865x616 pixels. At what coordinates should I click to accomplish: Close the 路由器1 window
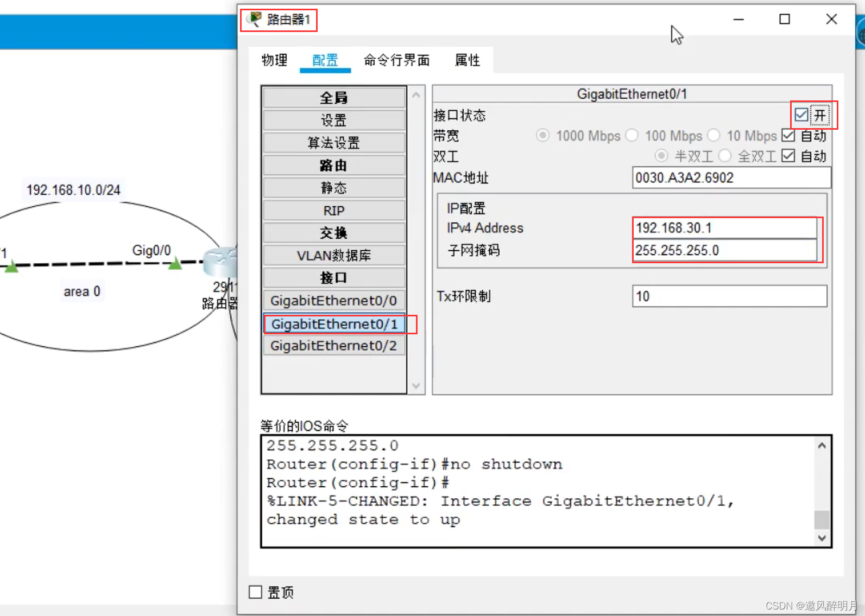(831, 19)
